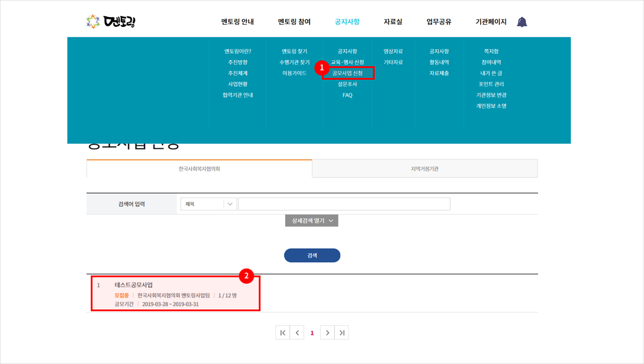Expand 상세검색 열기 advanced search

[311, 220]
